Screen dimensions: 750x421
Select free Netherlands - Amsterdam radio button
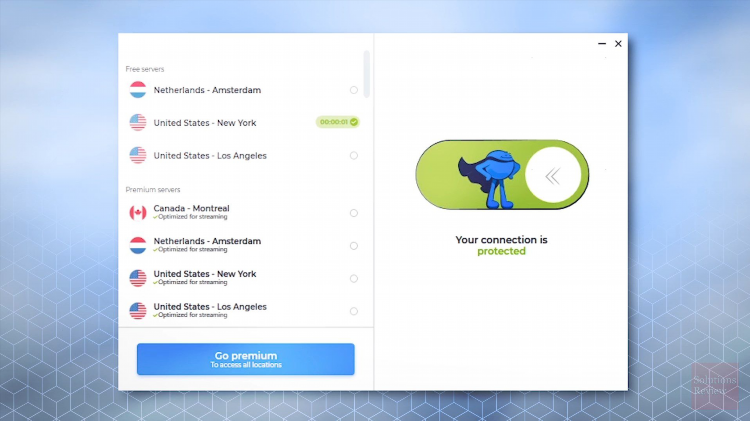pos(353,90)
